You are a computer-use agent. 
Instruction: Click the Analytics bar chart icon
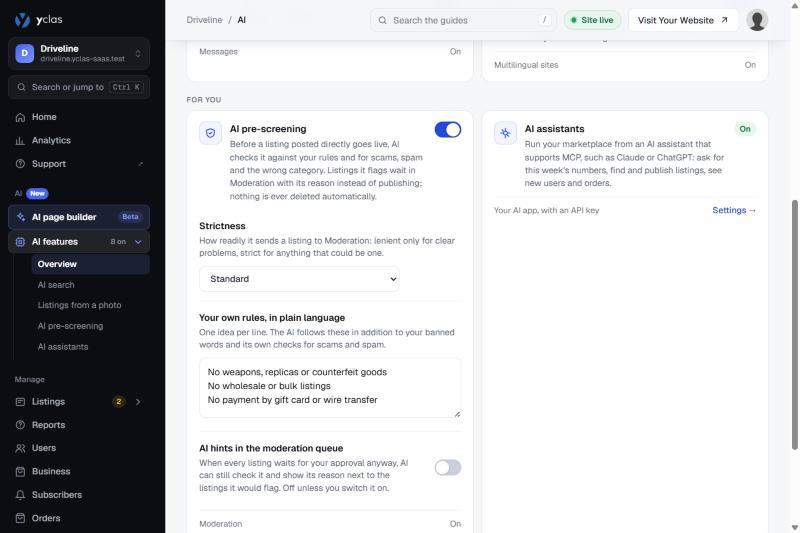[x=20, y=141]
